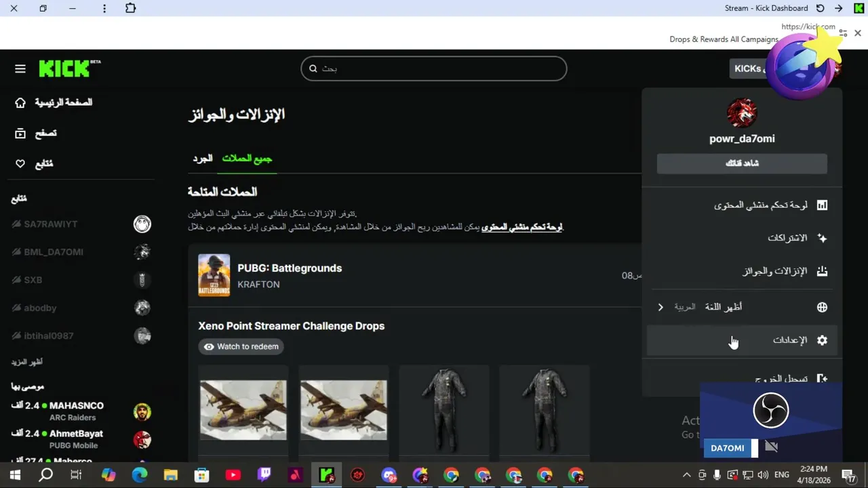Follow the لوحة تحكم منشئي المحتوى link

tap(521, 227)
